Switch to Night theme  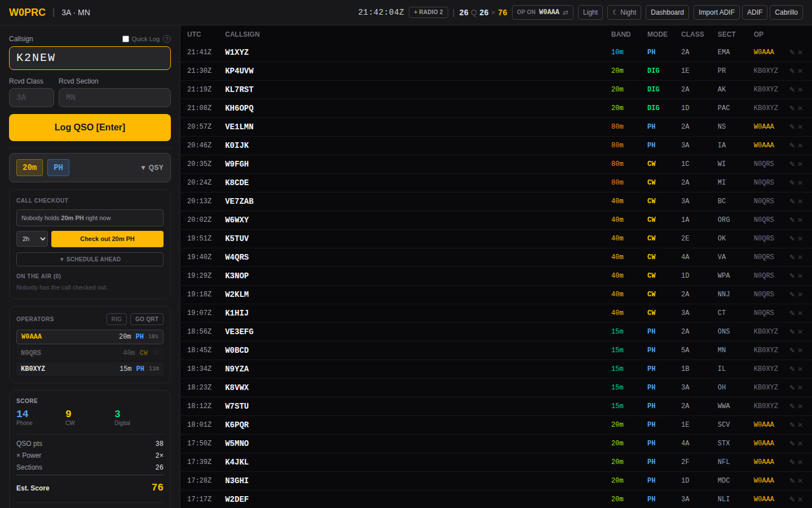point(624,12)
